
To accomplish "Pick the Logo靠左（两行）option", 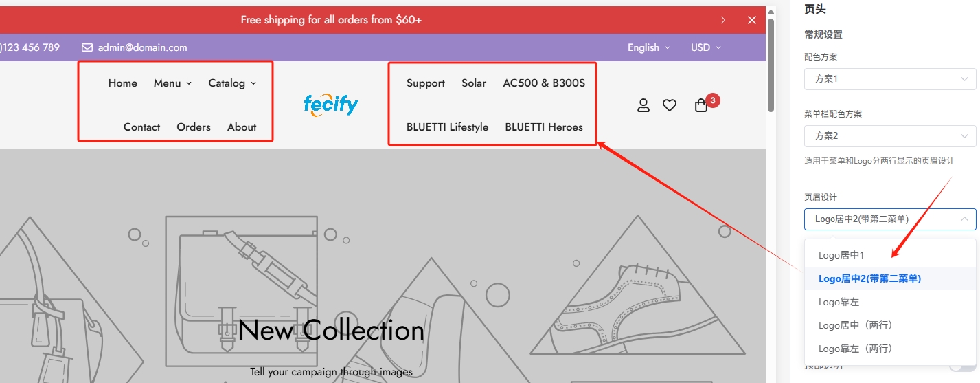I will (855, 349).
